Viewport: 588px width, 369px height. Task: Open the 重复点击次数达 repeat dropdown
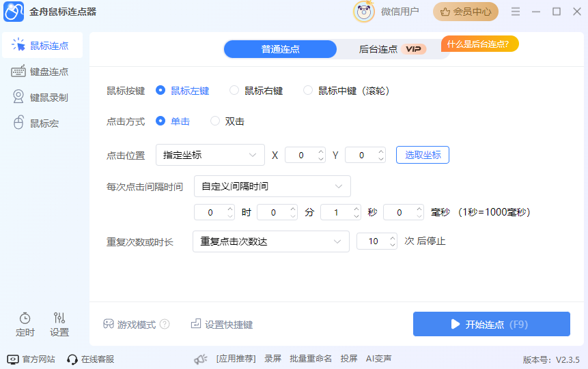271,241
